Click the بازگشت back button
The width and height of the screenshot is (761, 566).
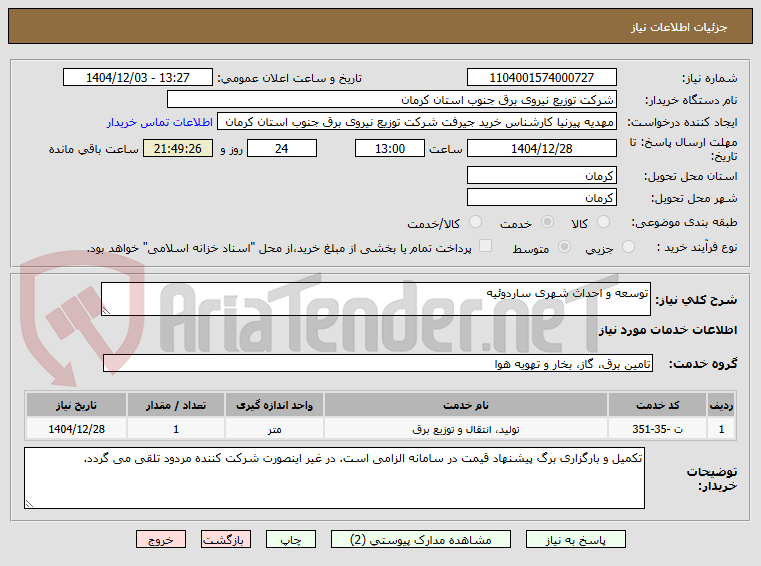pyautogui.click(x=226, y=539)
